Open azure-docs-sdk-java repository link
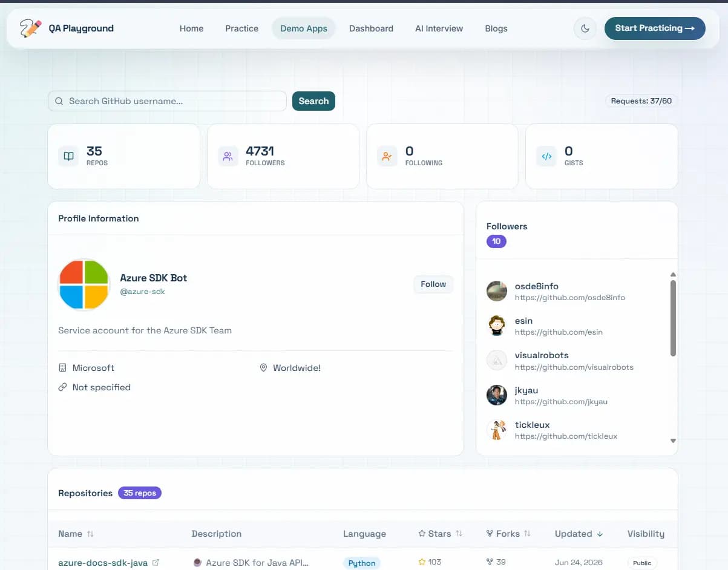The width and height of the screenshot is (728, 570). (103, 563)
